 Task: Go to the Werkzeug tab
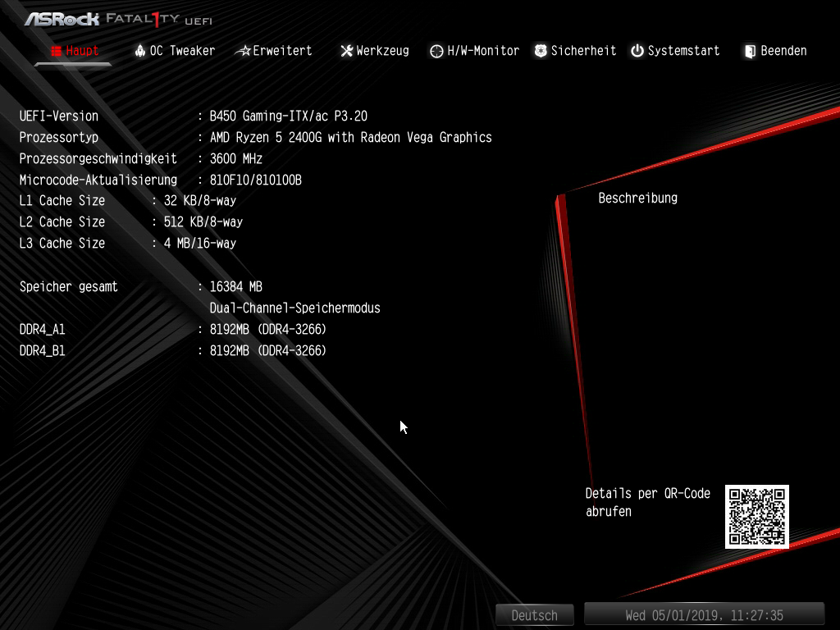pos(374,51)
